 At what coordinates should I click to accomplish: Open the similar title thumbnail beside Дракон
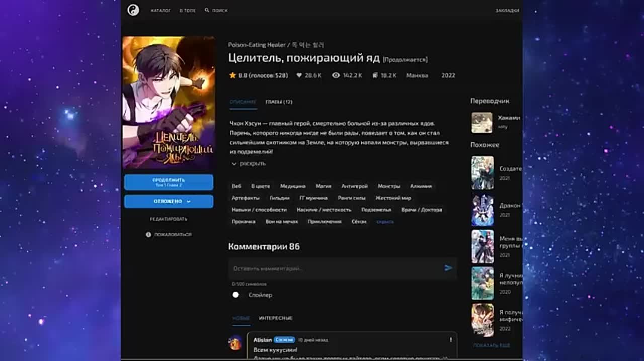point(482,210)
